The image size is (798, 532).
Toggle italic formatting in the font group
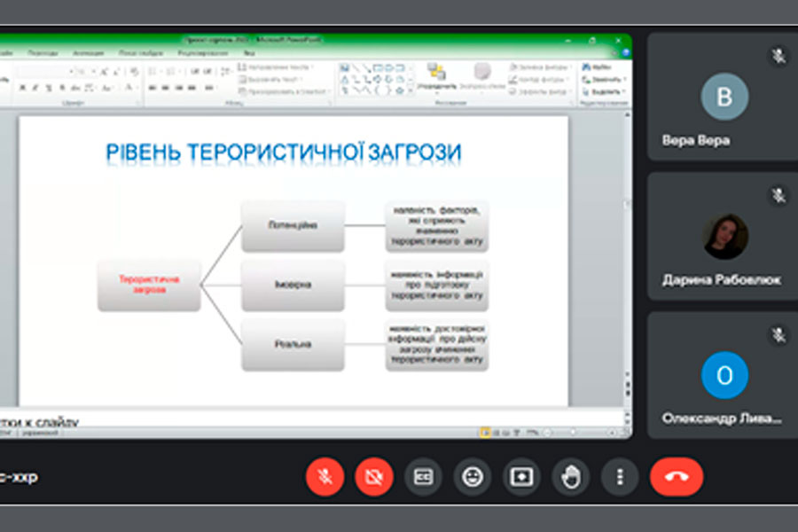pos(35,88)
